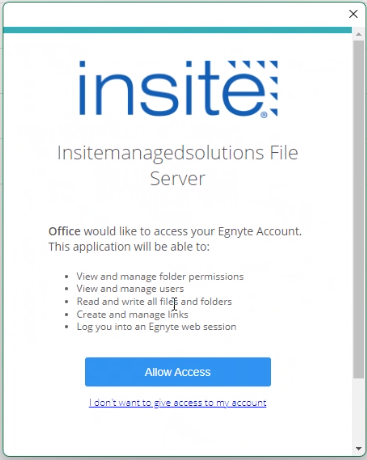Click the bold Office application name

(x=64, y=231)
